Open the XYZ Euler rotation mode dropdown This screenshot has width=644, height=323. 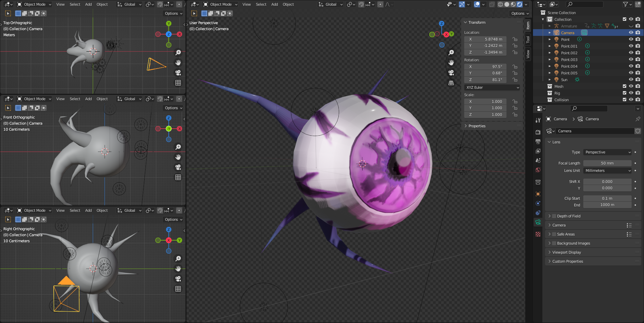point(492,87)
